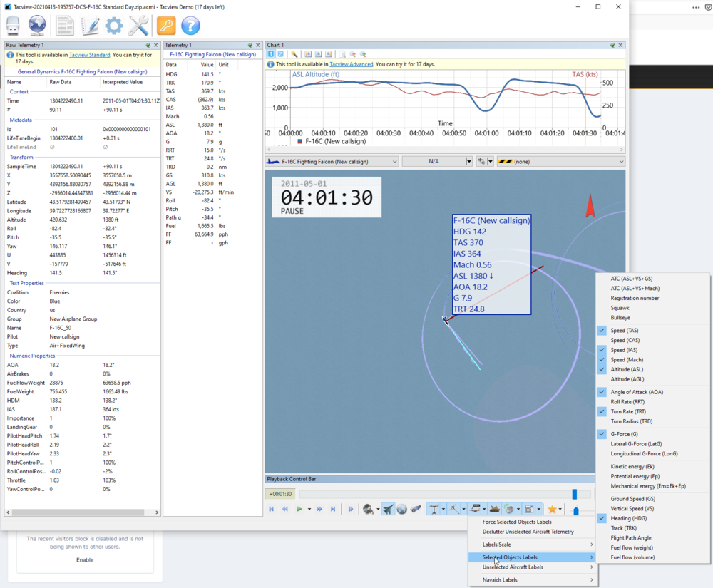Image resolution: width=713 pixels, height=588 pixels.
Task: Open the Tacview Standard link
Action: tap(89, 55)
